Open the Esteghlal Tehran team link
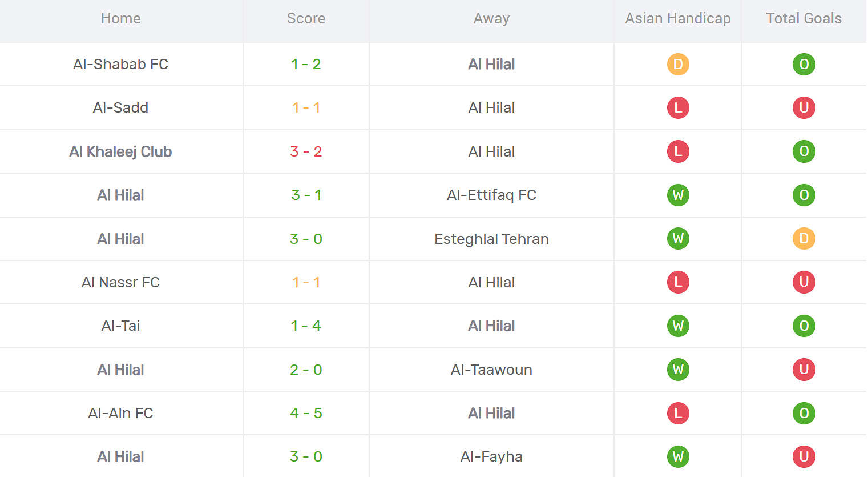Image resolution: width=868 pixels, height=477 pixels. (x=491, y=239)
